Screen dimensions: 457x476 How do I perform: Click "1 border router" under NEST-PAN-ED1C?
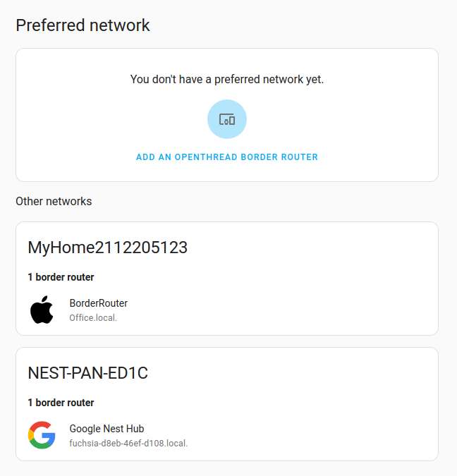pyautogui.click(x=61, y=403)
